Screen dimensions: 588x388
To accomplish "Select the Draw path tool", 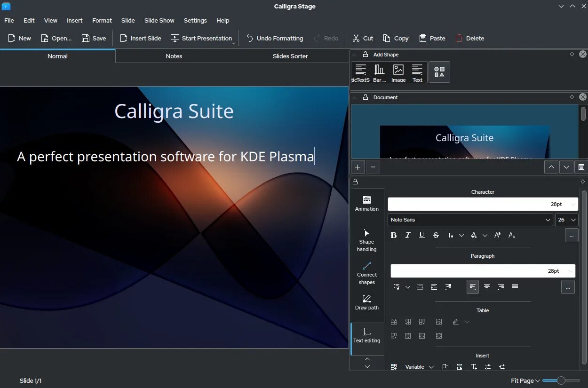I will point(367,302).
